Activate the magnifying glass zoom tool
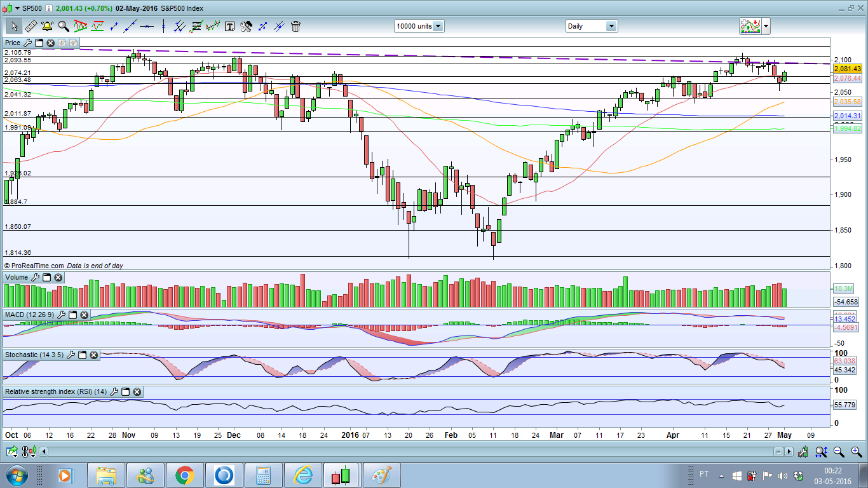This screenshot has width=868, height=488. 64,26
